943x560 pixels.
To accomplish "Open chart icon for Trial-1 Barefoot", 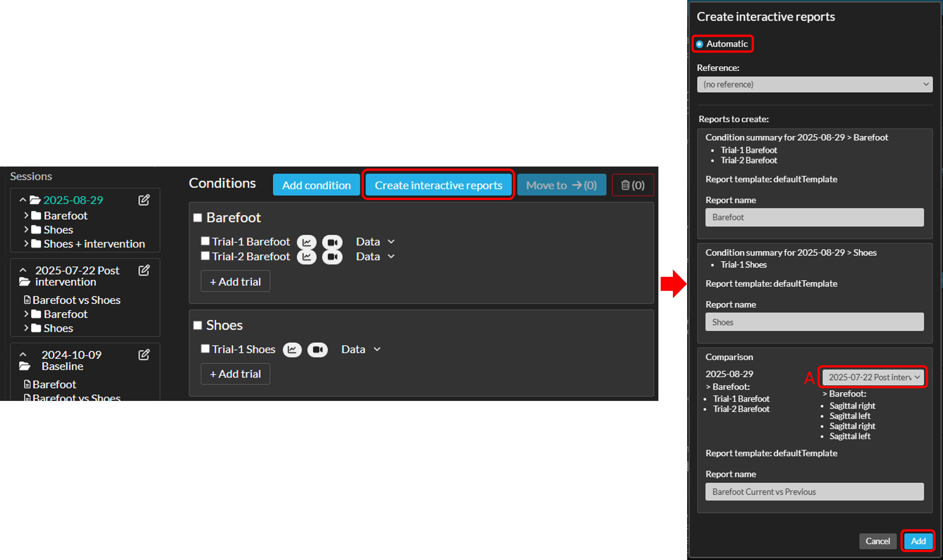I will (307, 242).
